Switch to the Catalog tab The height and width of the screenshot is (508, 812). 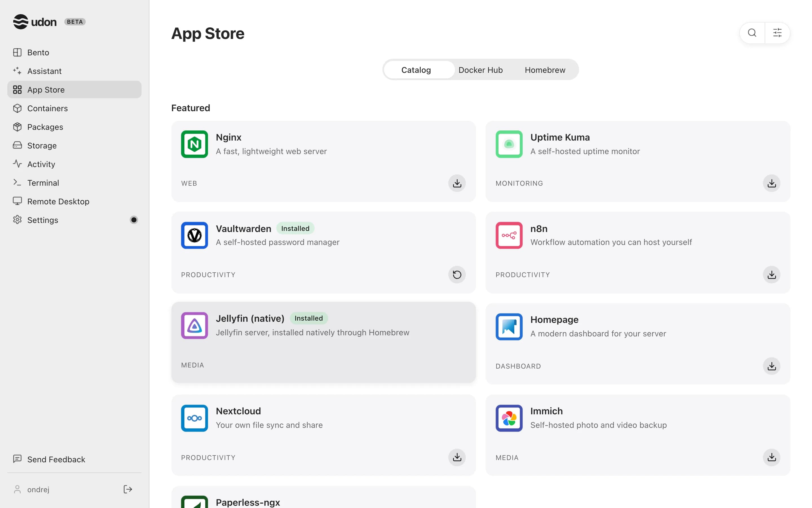coord(420,70)
